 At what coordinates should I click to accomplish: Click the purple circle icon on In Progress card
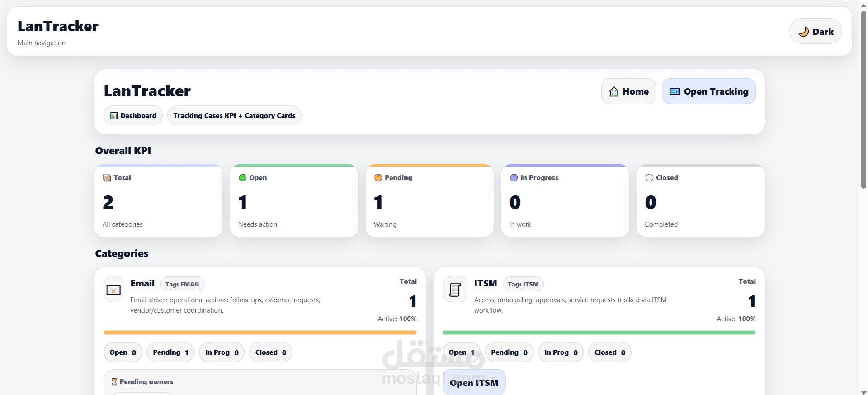click(x=514, y=178)
